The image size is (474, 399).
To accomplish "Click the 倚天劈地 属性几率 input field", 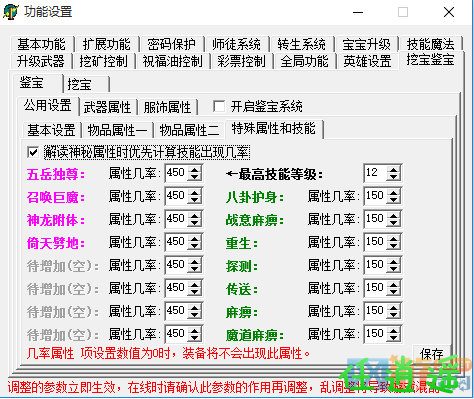I will 176,242.
